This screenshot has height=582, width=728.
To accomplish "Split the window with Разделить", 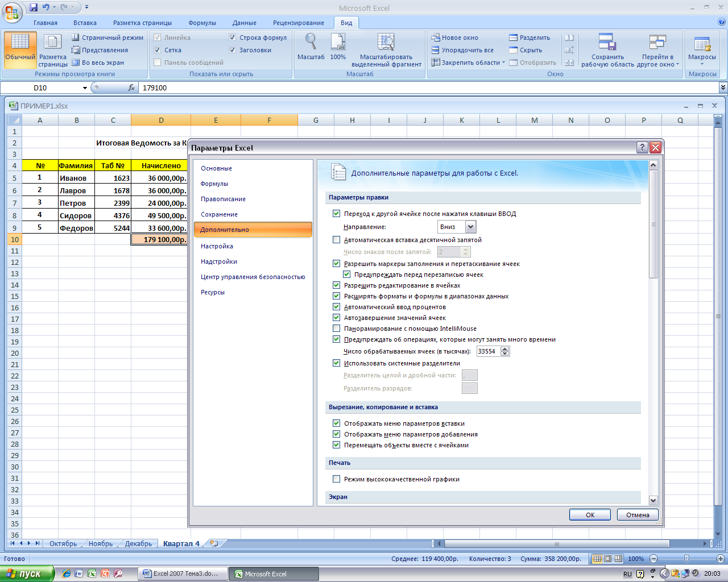I will [530, 38].
